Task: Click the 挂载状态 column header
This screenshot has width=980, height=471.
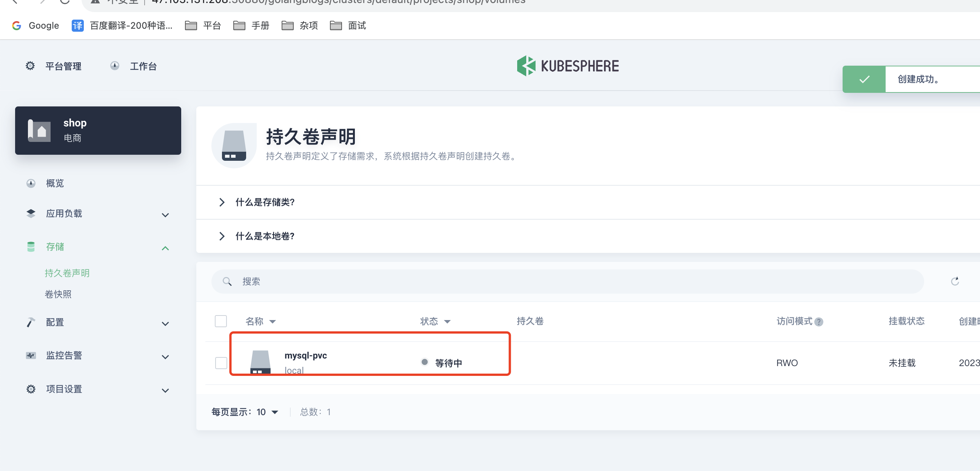Action: pyautogui.click(x=906, y=321)
